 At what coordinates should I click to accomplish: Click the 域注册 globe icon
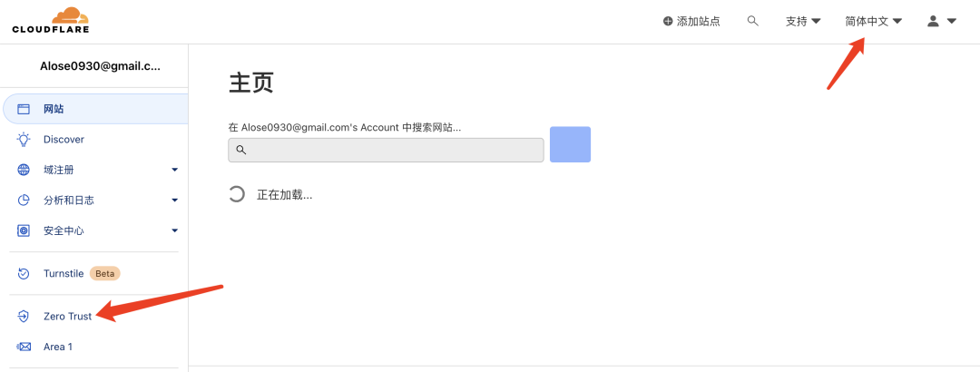[23, 170]
